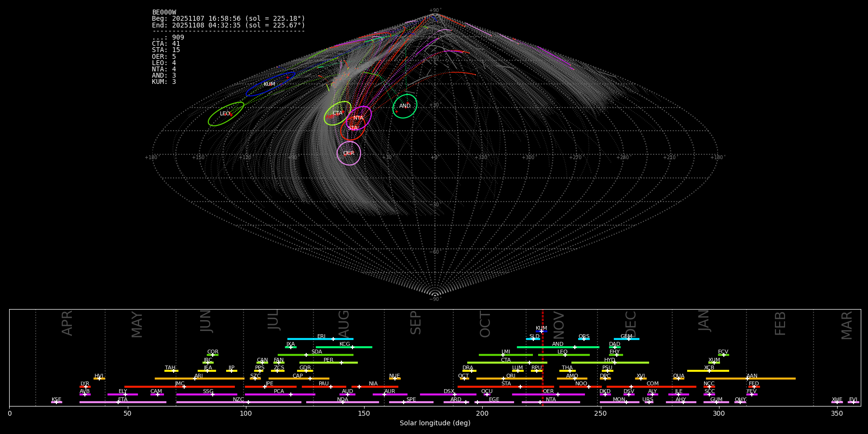Click the KCG shower bar in timeline
Viewport: 868px width, 434px height.
click(x=344, y=347)
